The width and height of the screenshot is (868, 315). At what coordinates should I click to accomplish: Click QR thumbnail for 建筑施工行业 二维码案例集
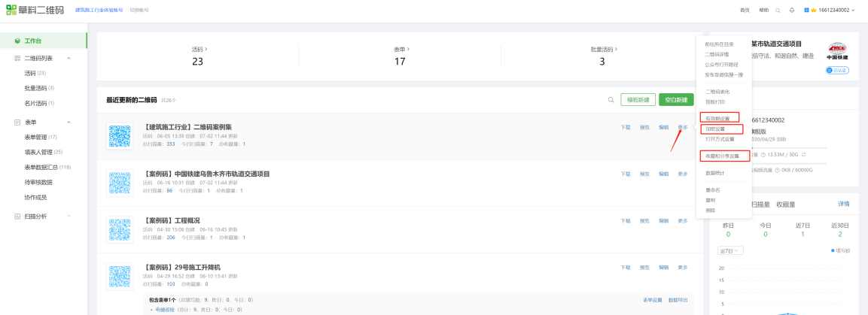click(120, 135)
